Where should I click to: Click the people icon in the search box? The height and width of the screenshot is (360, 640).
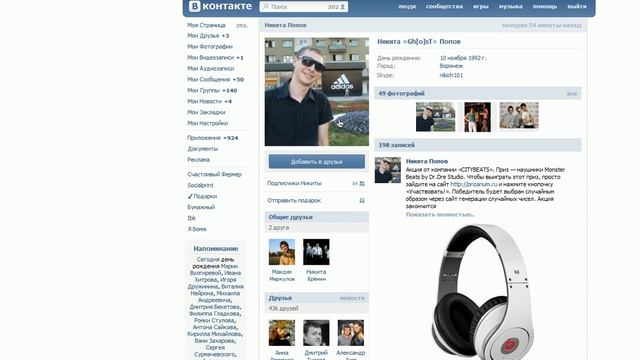[343, 7]
